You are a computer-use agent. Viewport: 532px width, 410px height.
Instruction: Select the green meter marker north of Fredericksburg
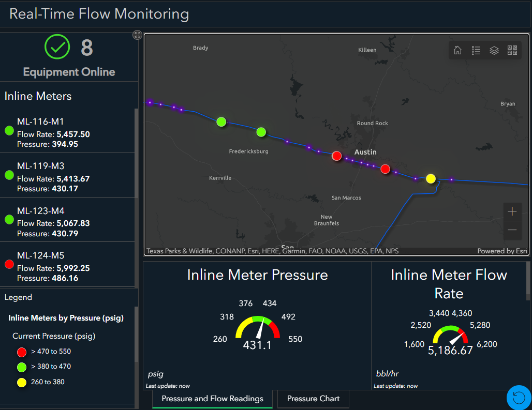[x=261, y=132]
